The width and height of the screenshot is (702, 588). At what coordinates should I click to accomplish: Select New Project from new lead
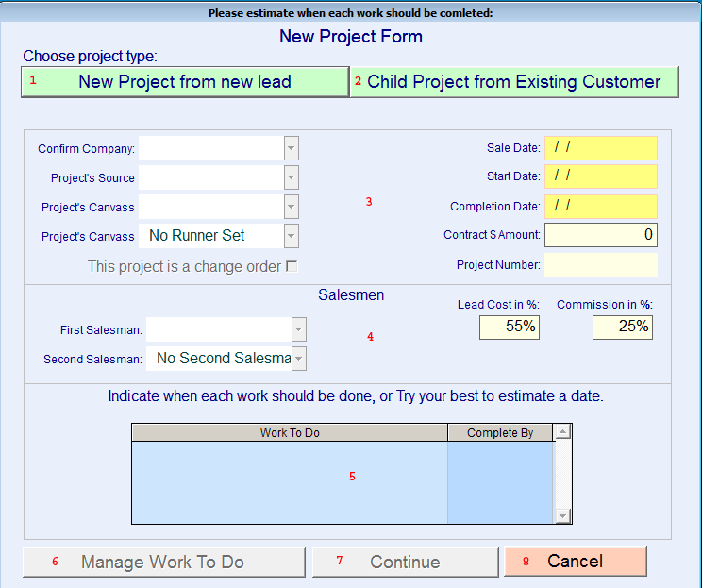[x=185, y=82]
